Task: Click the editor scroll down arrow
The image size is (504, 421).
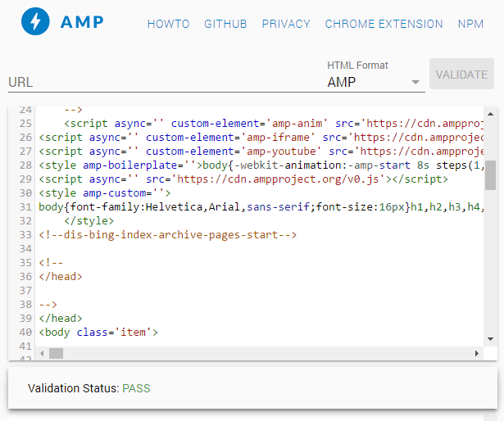Action: tap(491, 339)
